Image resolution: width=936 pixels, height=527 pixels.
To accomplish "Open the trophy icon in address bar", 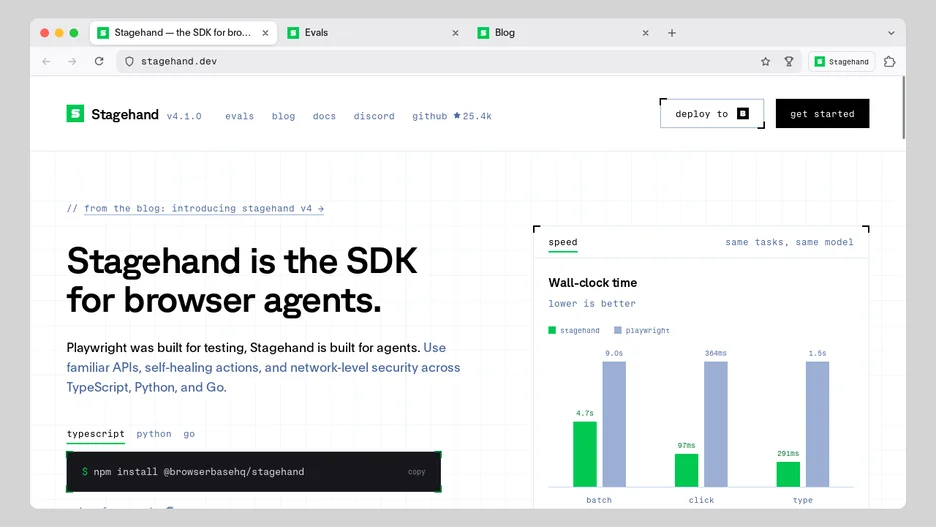I will [x=789, y=61].
